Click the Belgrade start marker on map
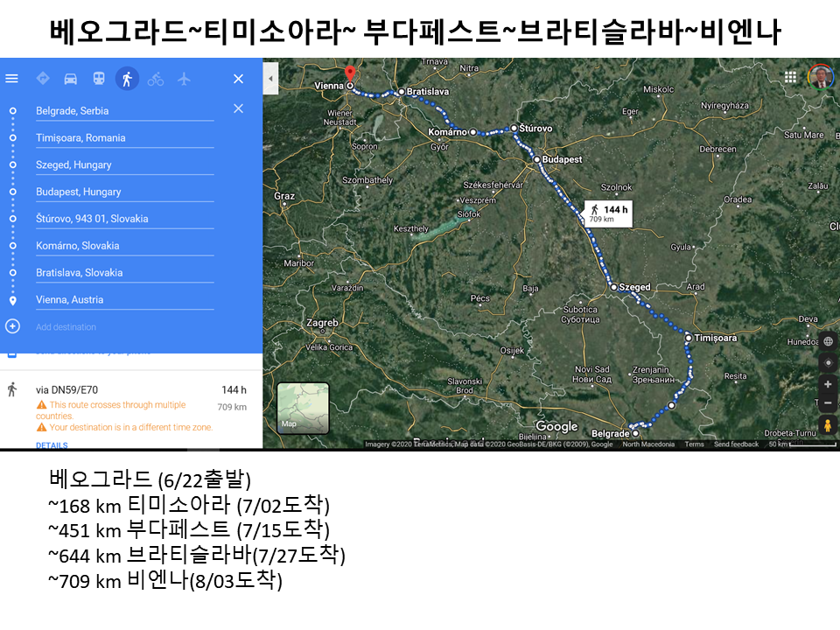 tap(635, 433)
